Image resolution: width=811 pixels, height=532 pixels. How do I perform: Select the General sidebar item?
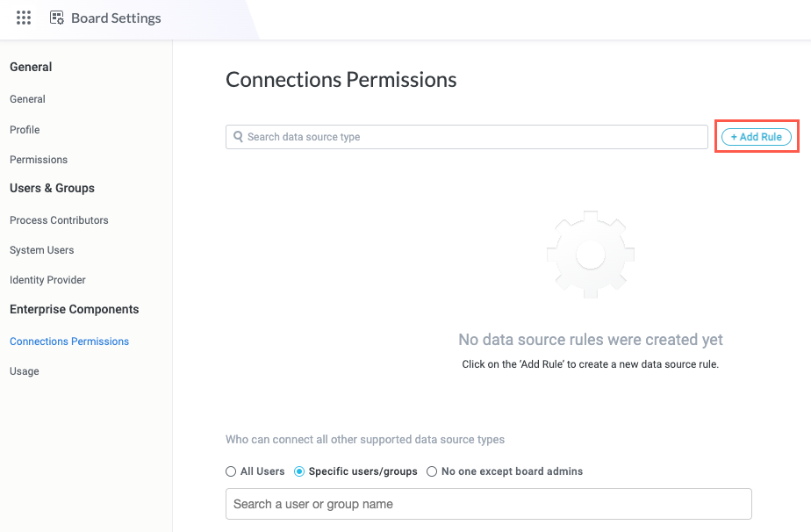[26, 98]
